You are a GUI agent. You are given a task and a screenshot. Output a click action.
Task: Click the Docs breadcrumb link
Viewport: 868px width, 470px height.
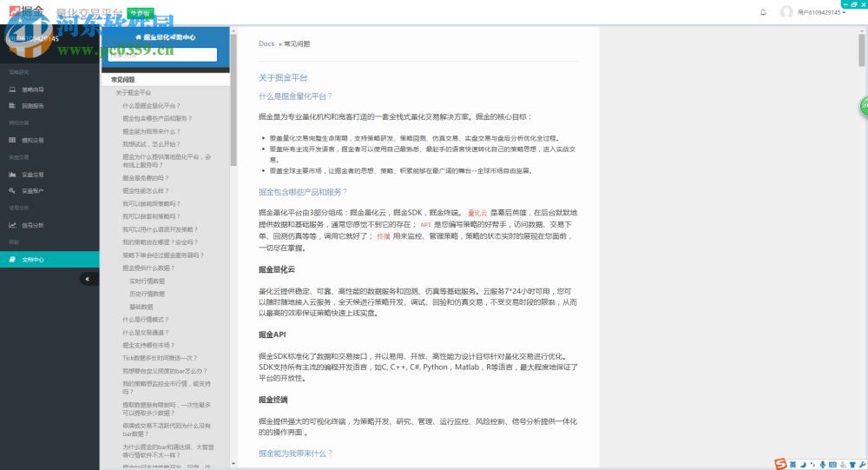266,43
